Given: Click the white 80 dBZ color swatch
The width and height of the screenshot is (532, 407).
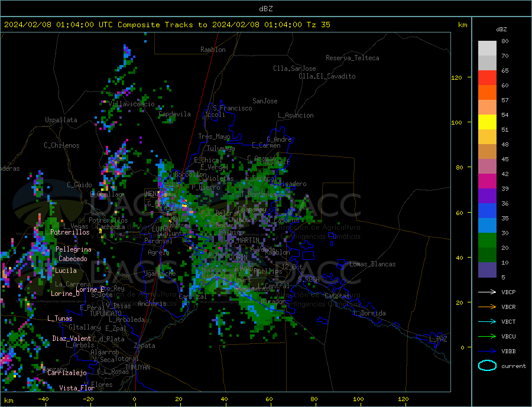Looking at the screenshot, I should click(x=487, y=48).
